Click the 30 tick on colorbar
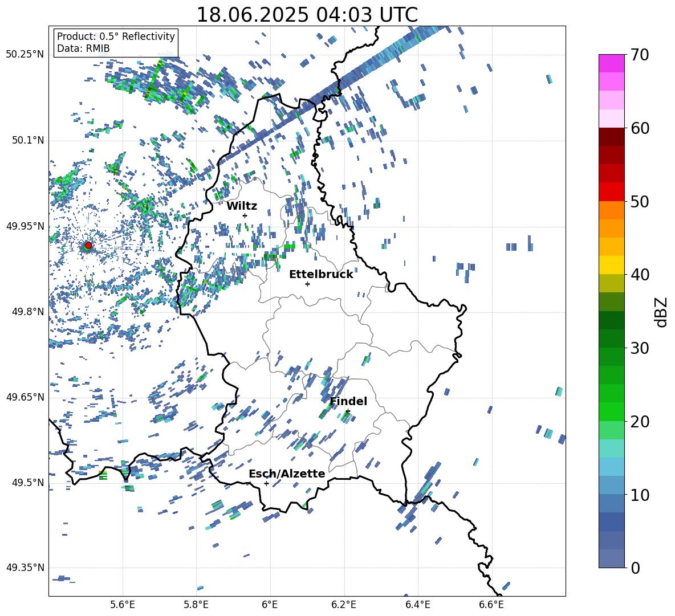Image resolution: width=675 pixels, height=616 pixels. pyautogui.click(x=640, y=348)
